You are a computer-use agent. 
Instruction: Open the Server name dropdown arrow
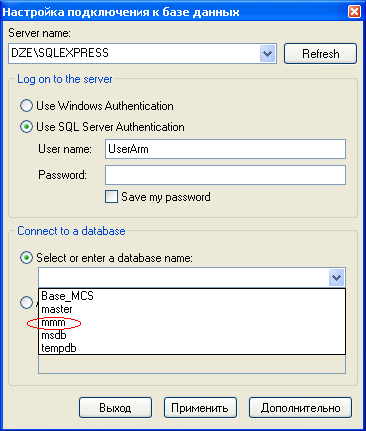pyautogui.click(x=267, y=53)
